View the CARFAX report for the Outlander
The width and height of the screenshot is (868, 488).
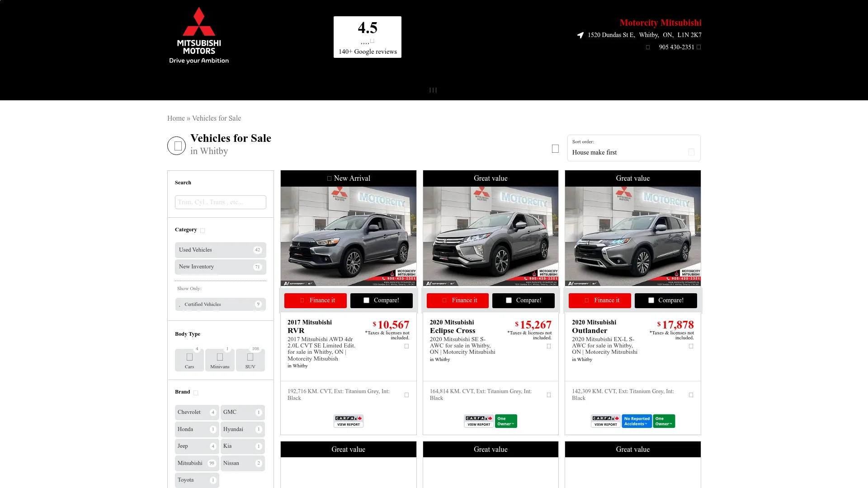[605, 421]
